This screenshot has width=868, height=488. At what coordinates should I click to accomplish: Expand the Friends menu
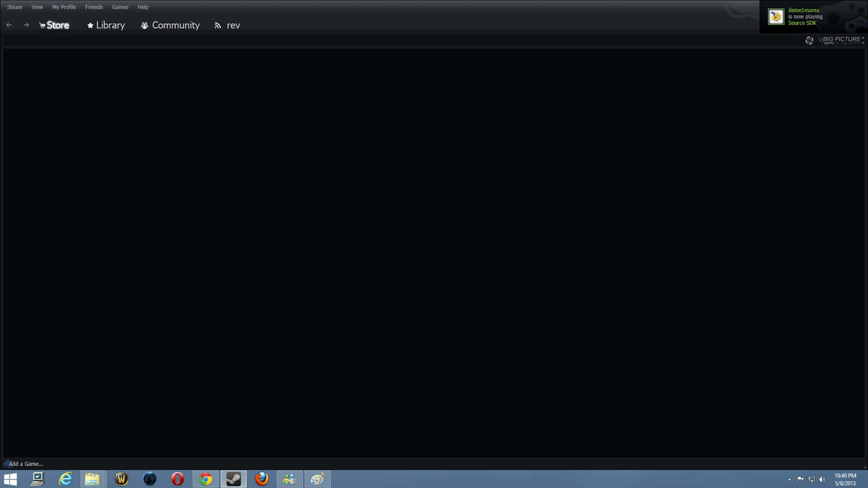[x=94, y=7]
